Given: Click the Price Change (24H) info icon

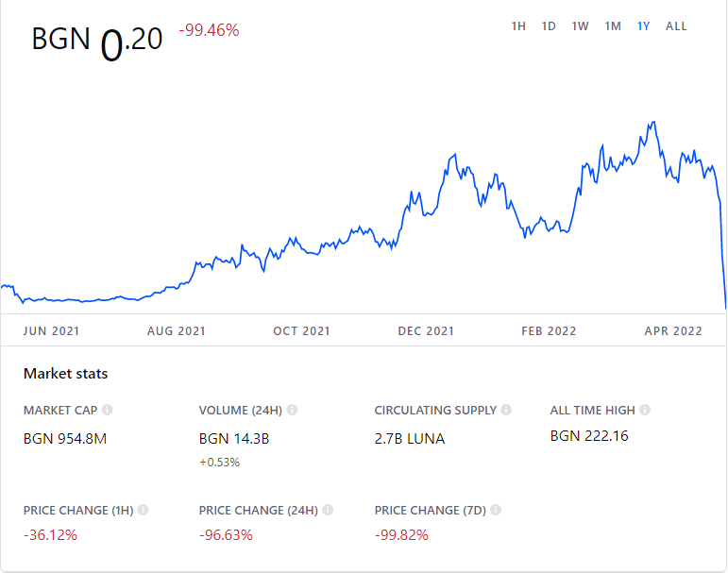Looking at the screenshot, I should pos(326,510).
